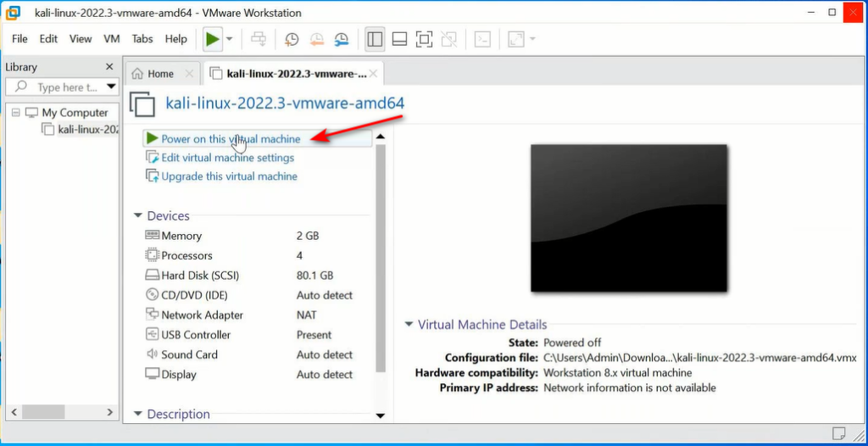Open the console view icon
The height and width of the screenshot is (446, 868).
[482, 39]
